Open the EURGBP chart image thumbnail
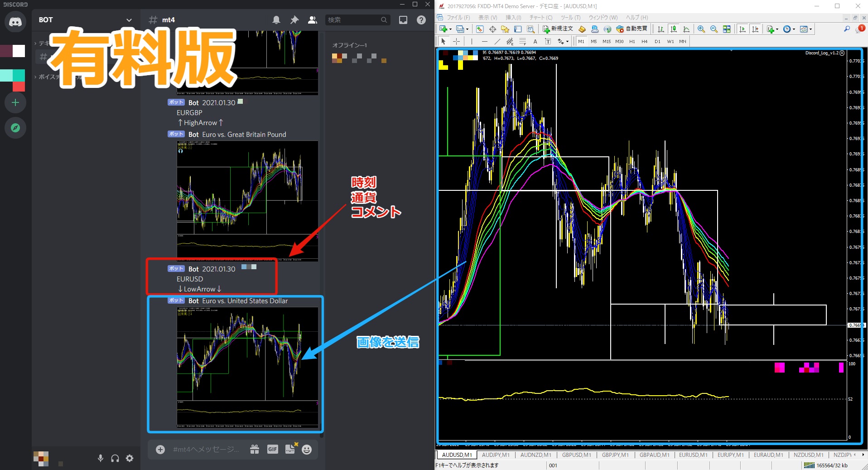The width and height of the screenshot is (868, 470). point(247,201)
